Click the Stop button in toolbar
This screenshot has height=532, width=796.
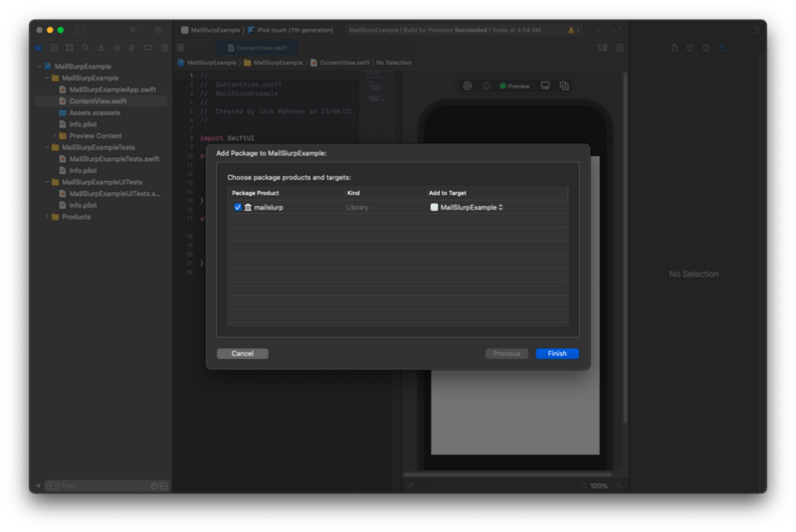click(x=158, y=30)
